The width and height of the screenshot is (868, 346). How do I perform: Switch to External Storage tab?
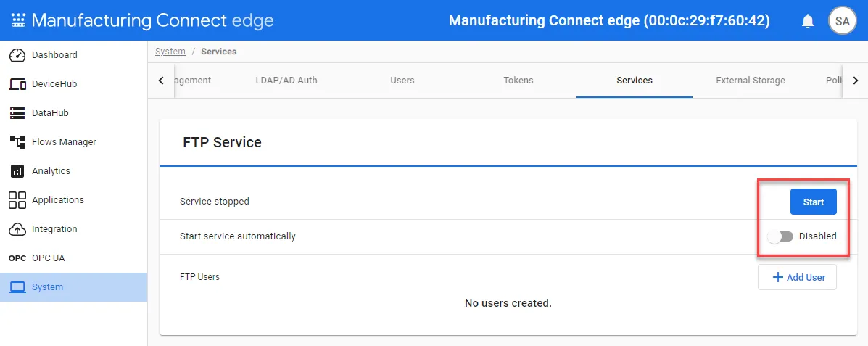click(750, 81)
